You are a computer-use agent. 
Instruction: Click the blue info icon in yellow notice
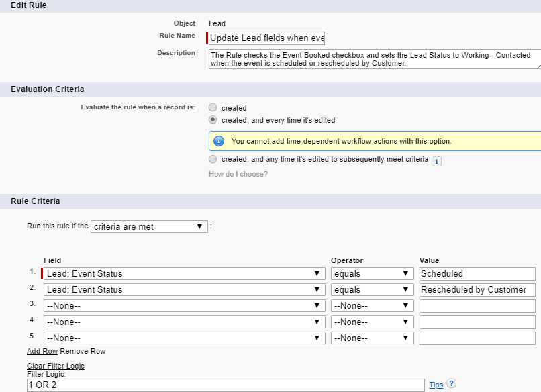[219, 141]
